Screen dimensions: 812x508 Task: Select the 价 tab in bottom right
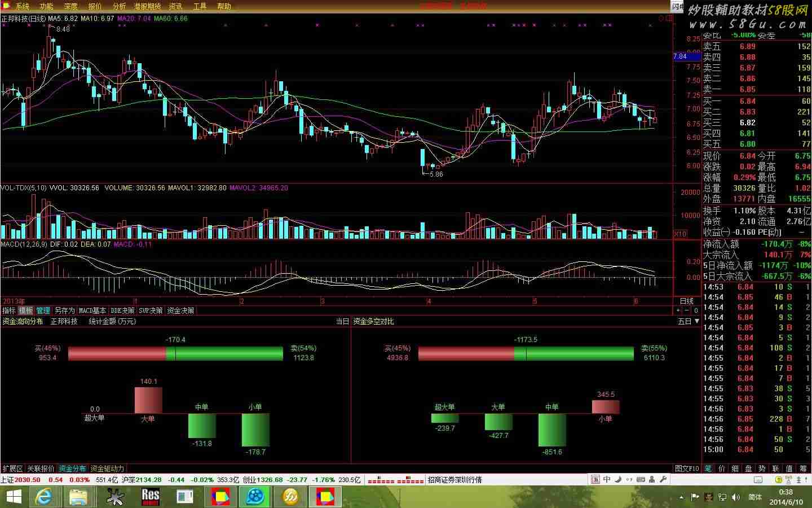pyautogui.click(x=722, y=468)
